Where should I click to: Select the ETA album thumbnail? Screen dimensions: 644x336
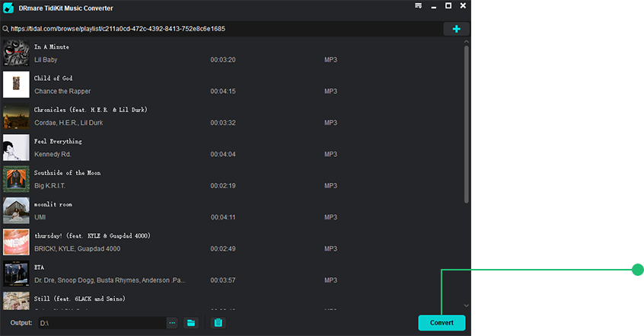point(17,274)
